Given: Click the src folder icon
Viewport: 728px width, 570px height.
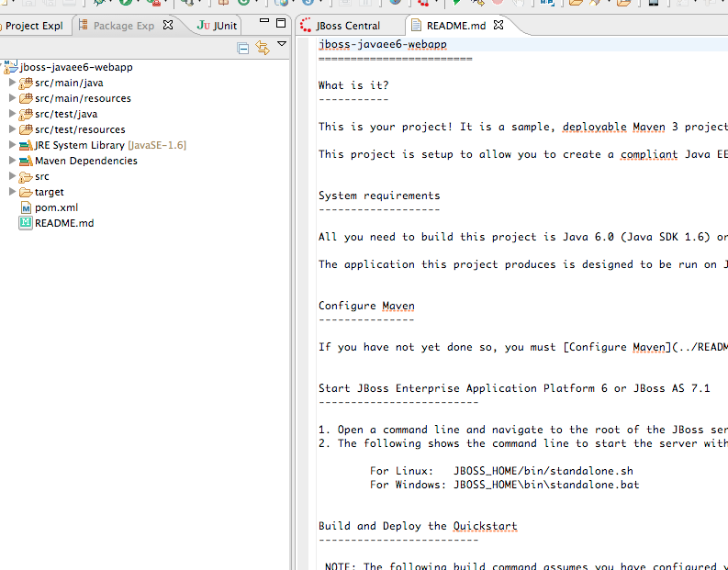Looking at the screenshot, I should click(26, 177).
